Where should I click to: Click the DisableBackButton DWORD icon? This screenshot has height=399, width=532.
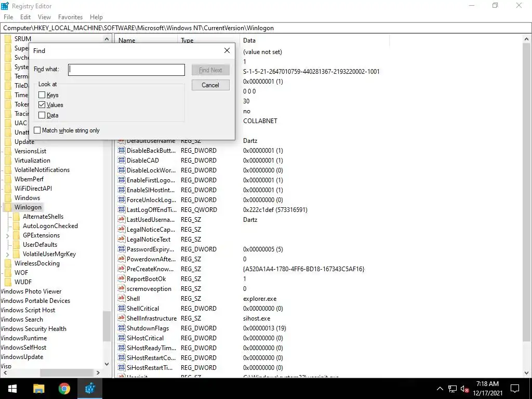click(x=122, y=150)
